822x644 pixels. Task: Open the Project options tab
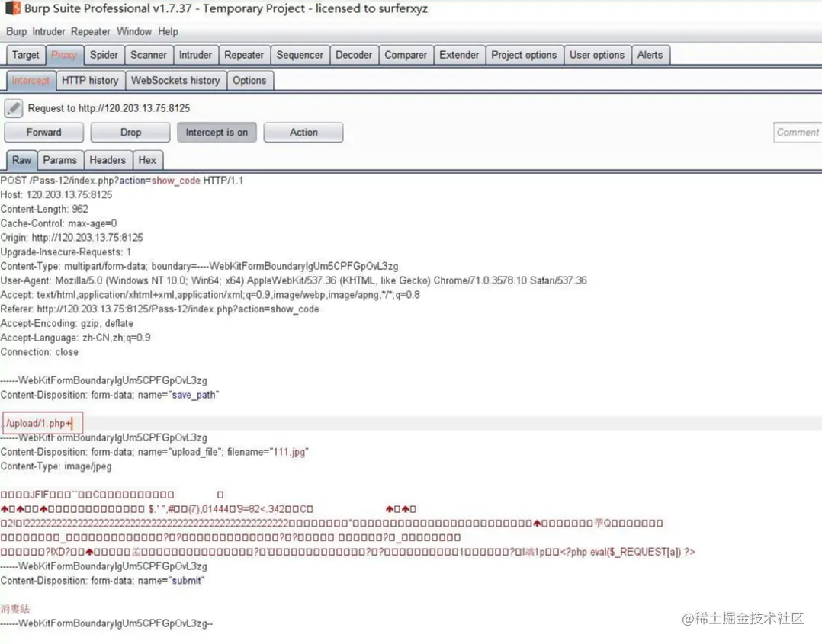(525, 55)
